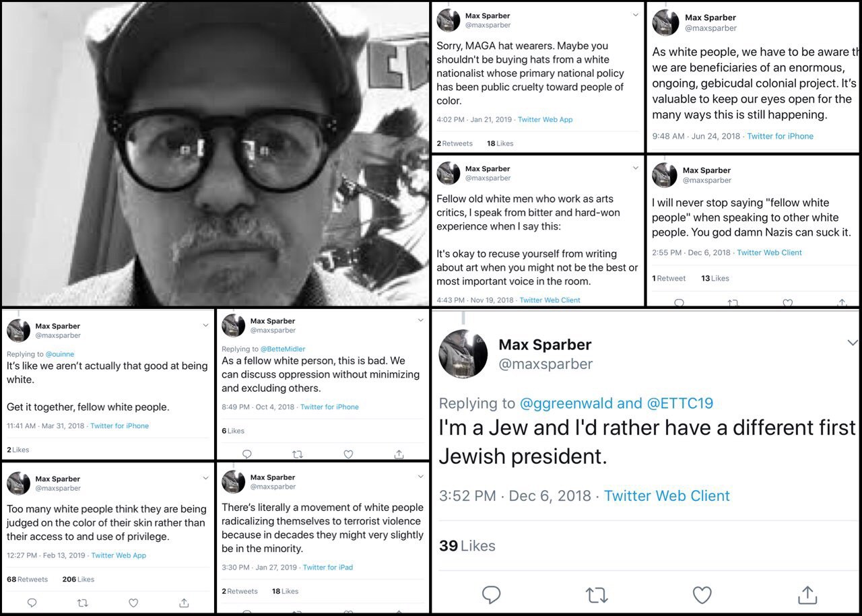Viewport: 862px width, 616px height.
Task: Expand the options chevron on the Jewish president tweet
Action: 853,343
